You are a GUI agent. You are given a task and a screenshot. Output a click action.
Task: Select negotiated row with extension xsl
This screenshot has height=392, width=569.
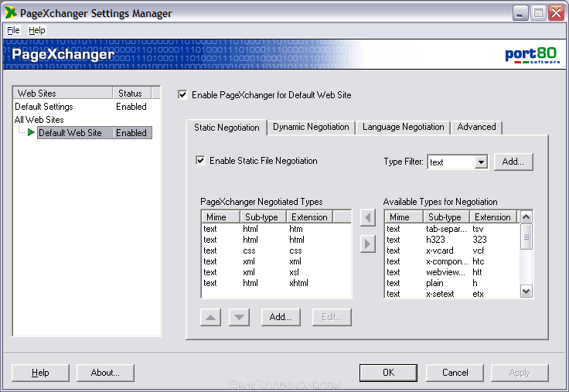(x=276, y=272)
